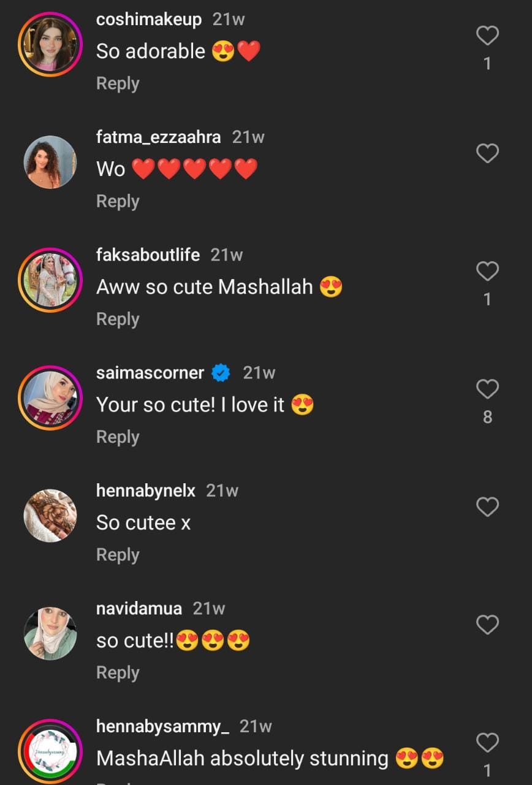The width and height of the screenshot is (532, 785).
Task: Like faksaboutlife's "Aww so cute" comment
Action: 487,271
